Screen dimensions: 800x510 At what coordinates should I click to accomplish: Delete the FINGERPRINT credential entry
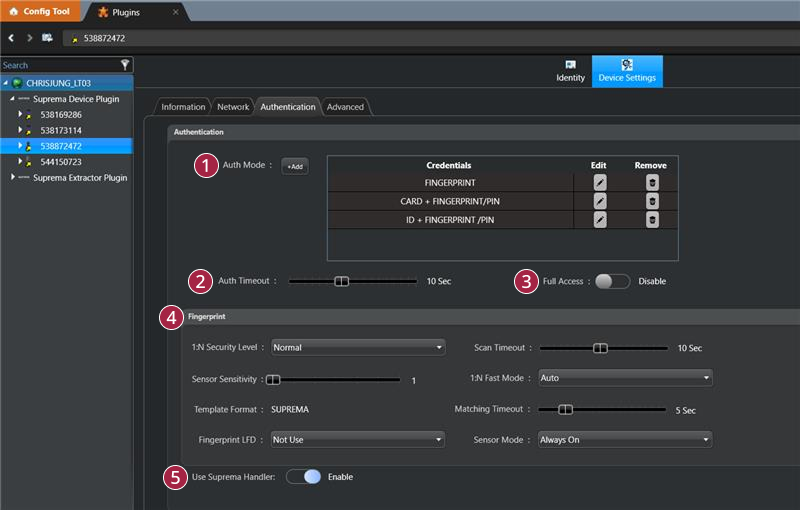coord(652,183)
